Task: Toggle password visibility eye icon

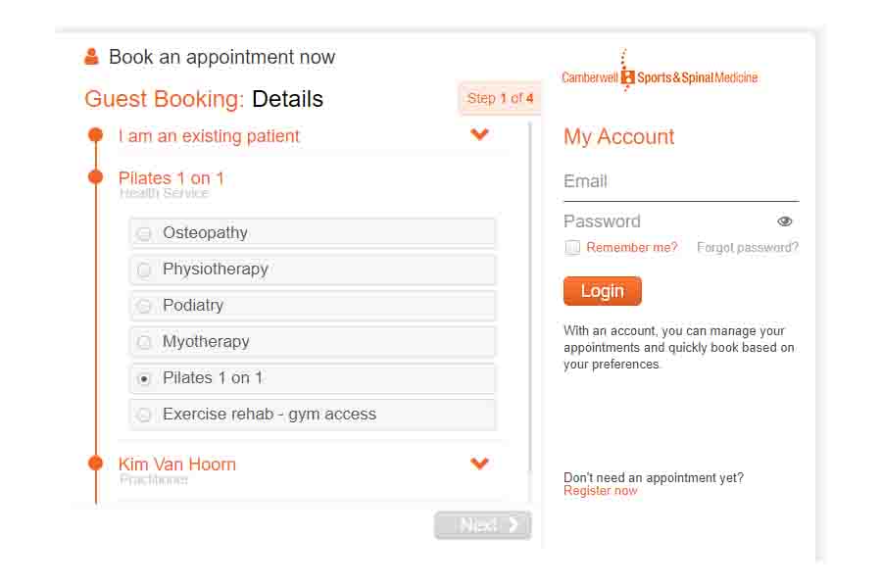Action: point(785,221)
